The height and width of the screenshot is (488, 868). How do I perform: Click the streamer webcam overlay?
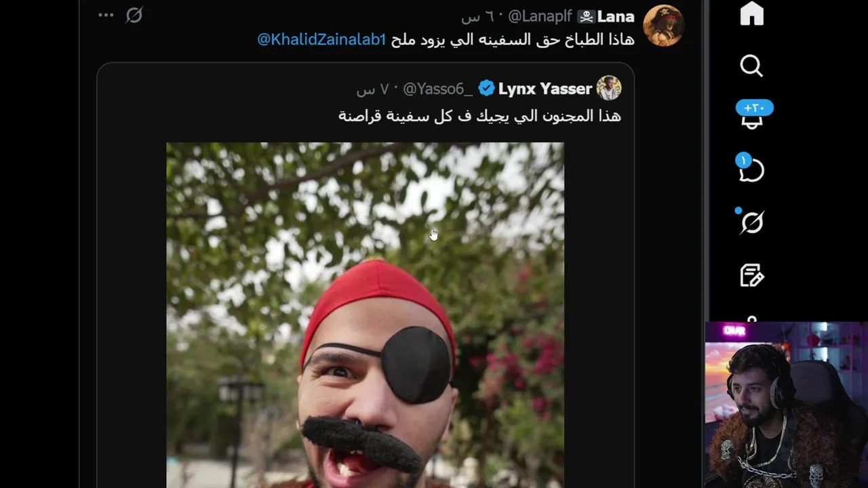click(786, 405)
